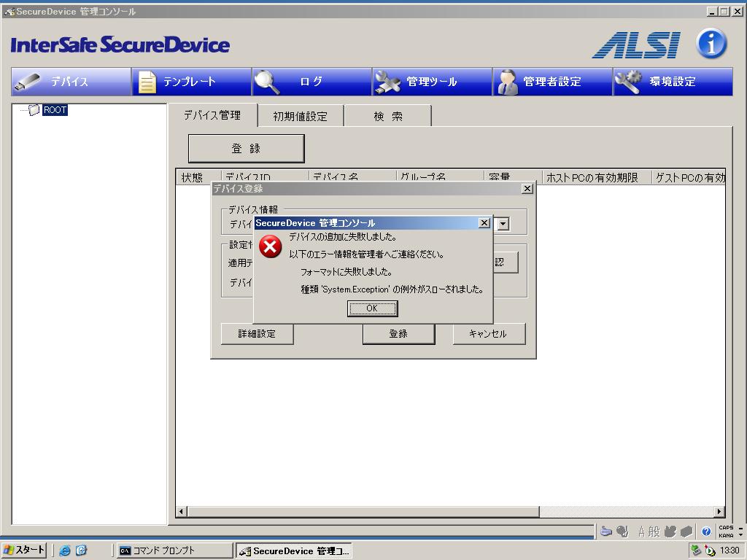Toggle CAPS in the language bar

click(726, 528)
